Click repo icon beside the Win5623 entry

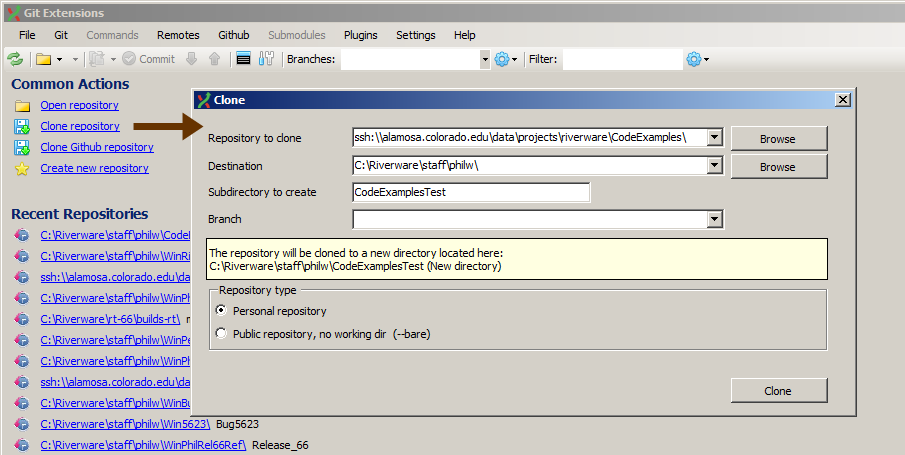(21, 424)
